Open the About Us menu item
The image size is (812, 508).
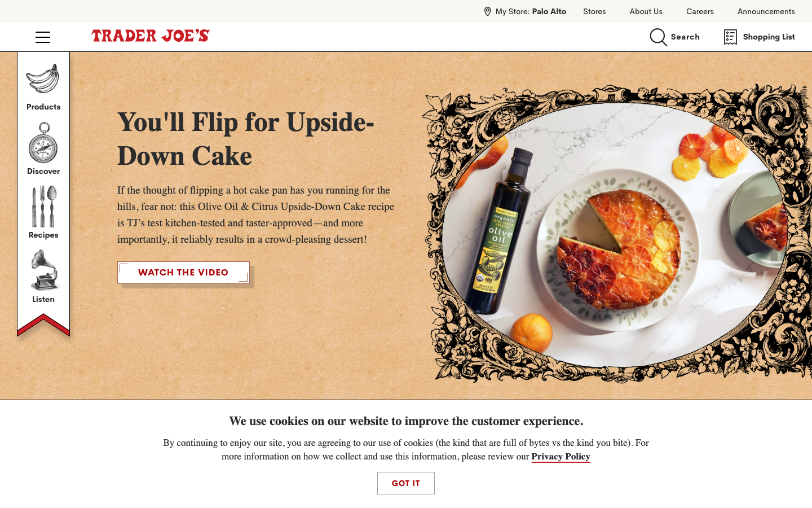point(646,11)
